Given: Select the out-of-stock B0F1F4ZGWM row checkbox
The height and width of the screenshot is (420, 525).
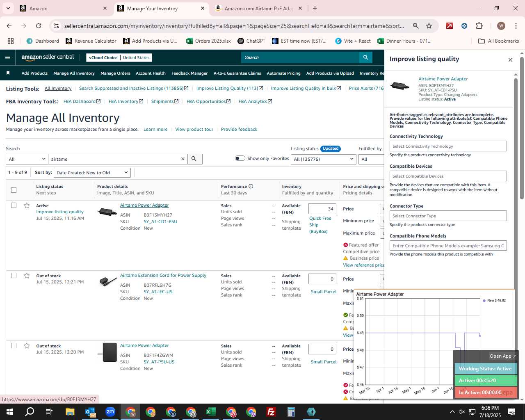Looking at the screenshot, I should click(14, 345).
